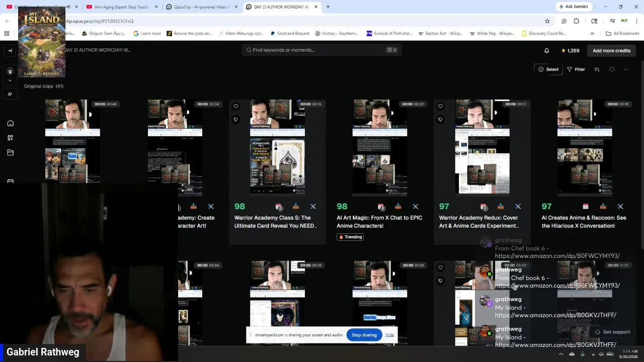Viewport: 644px width, 362px height.
Task: Dislike the 'Warrior Academy Redux' clip with the thumbs-down icon
Action: pos(440,120)
